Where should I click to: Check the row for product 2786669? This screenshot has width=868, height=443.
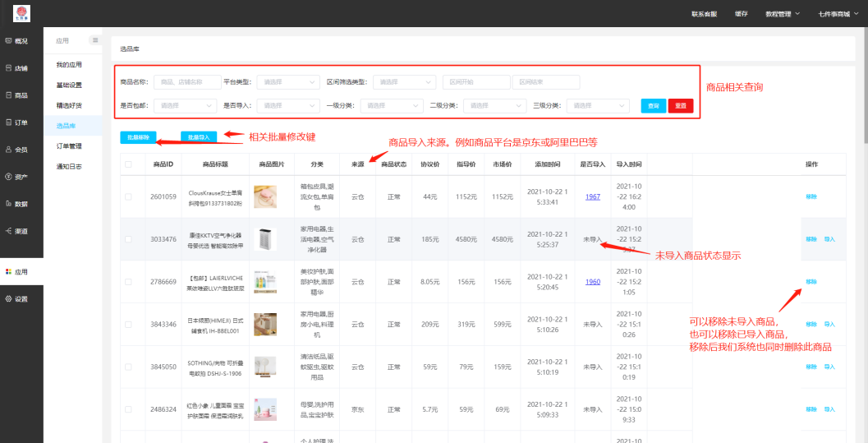pyautogui.click(x=128, y=282)
